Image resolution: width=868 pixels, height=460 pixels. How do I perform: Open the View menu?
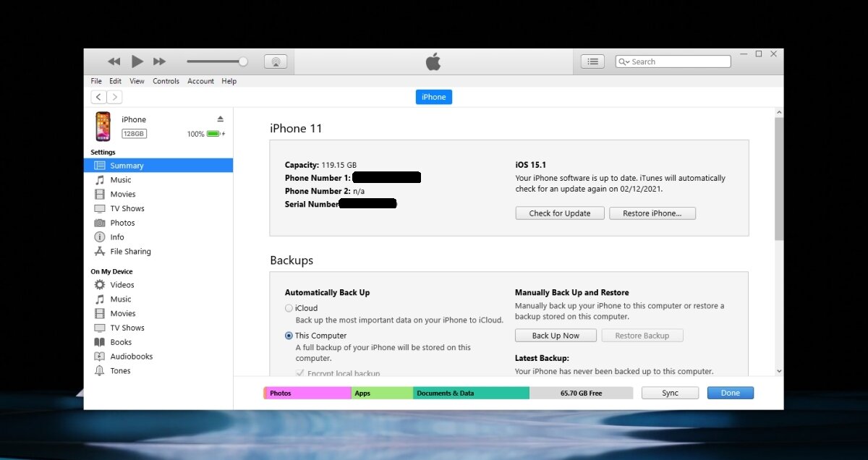coord(137,81)
